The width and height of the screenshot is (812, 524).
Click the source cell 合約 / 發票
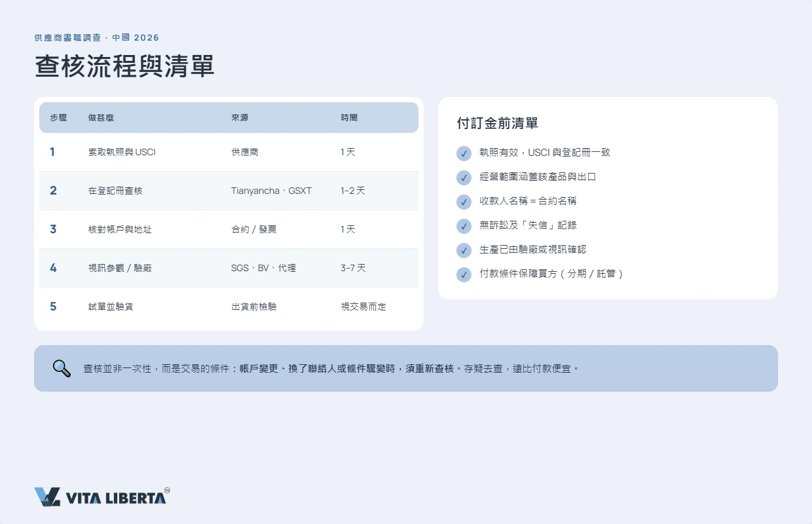point(253,229)
